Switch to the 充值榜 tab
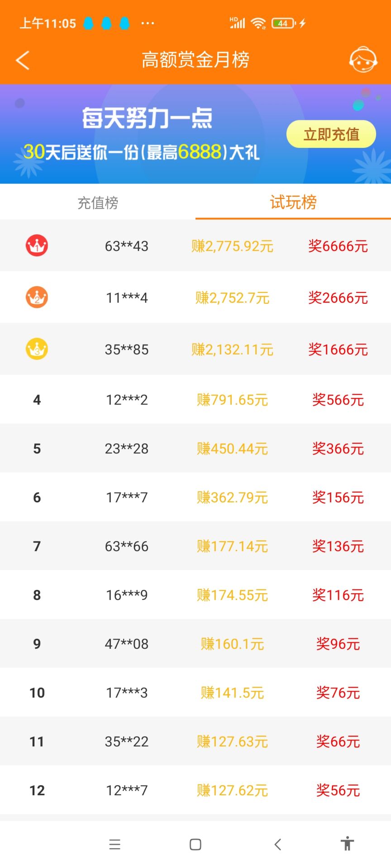The width and height of the screenshot is (391, 868). tap(98, 203)
